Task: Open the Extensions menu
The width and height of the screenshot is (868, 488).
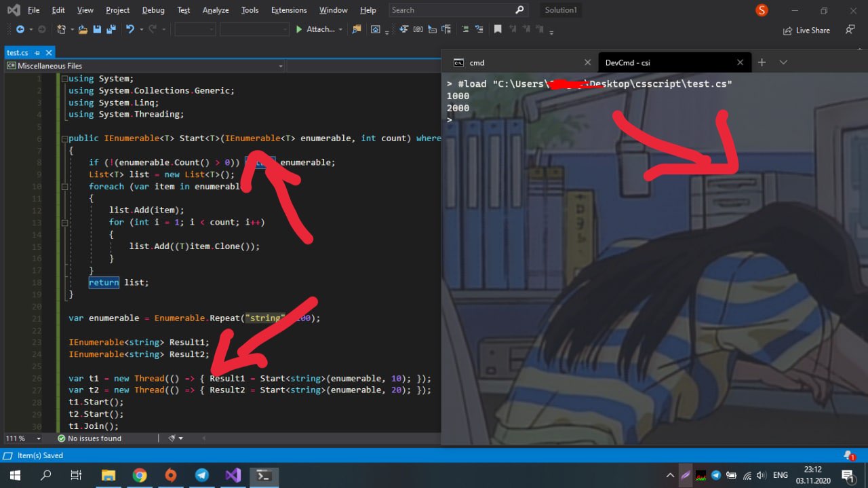Action: [x=289, y=10]
